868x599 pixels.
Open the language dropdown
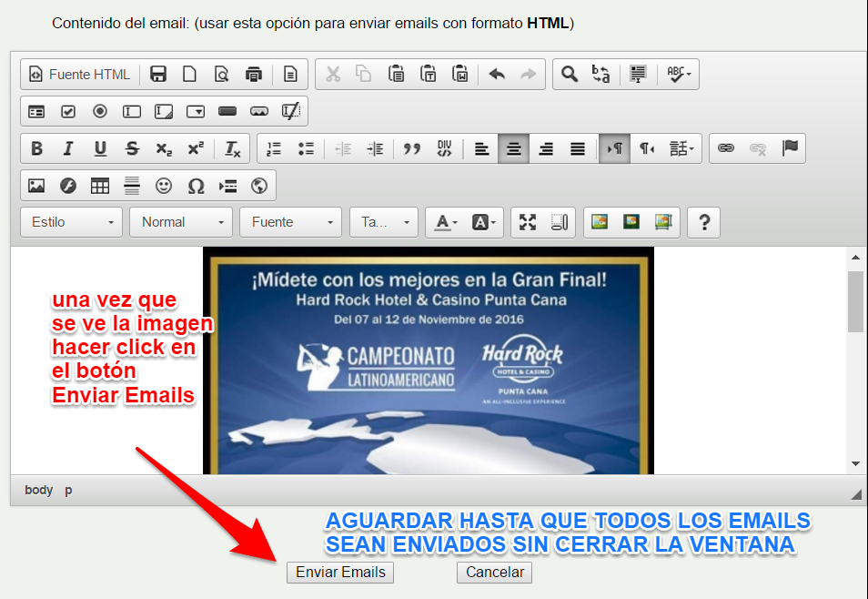[x=681, y=148]
